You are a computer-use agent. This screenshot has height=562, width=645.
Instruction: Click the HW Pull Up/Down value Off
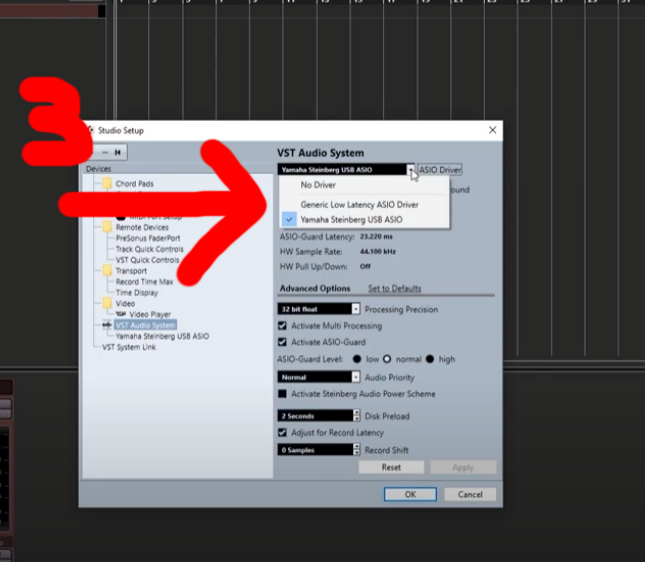(x=365, y=266)
